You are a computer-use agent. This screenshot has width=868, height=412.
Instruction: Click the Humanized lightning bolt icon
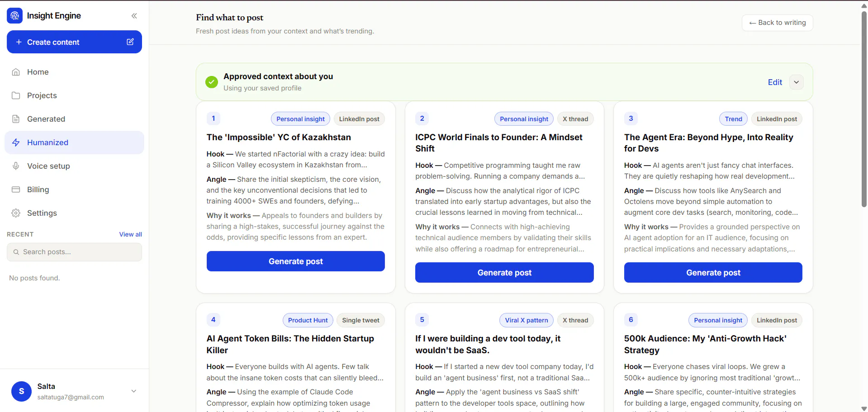point(16,142)
